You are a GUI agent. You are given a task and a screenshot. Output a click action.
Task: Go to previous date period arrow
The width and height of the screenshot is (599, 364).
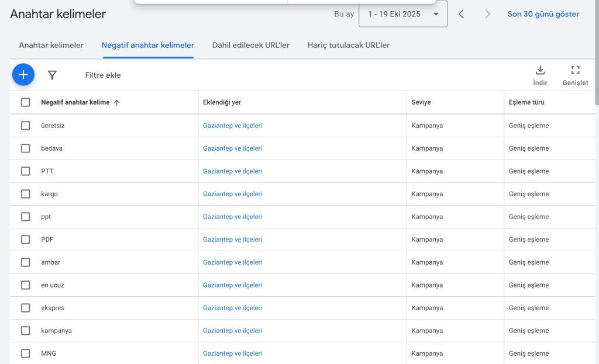pos(461,14)
